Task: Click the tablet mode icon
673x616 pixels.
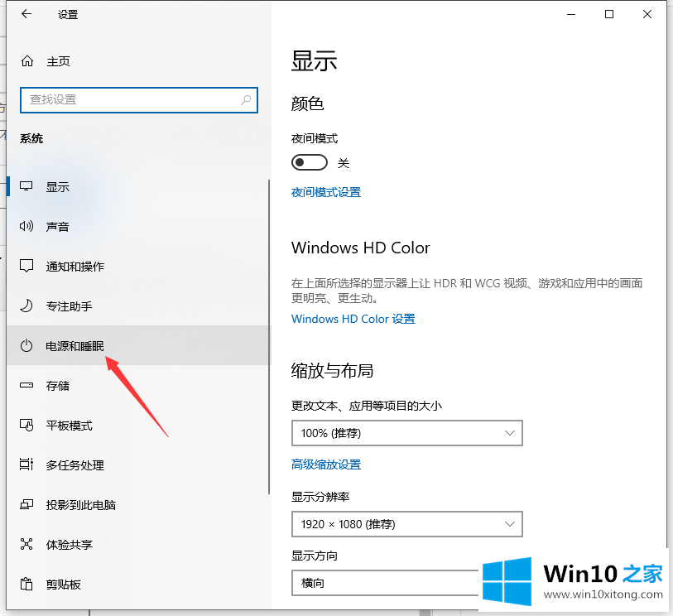Action: pos(26,425)
